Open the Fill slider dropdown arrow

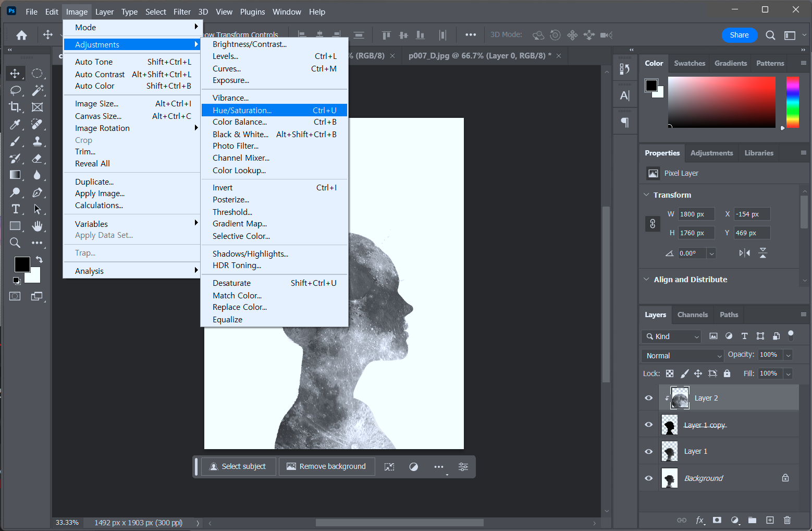[789, 374]
